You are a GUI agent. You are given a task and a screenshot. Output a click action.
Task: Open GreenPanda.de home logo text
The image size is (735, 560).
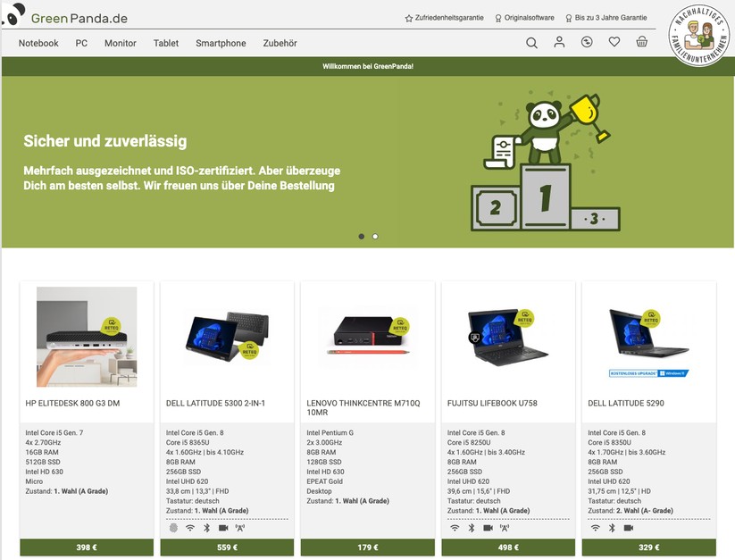[79, 18]
